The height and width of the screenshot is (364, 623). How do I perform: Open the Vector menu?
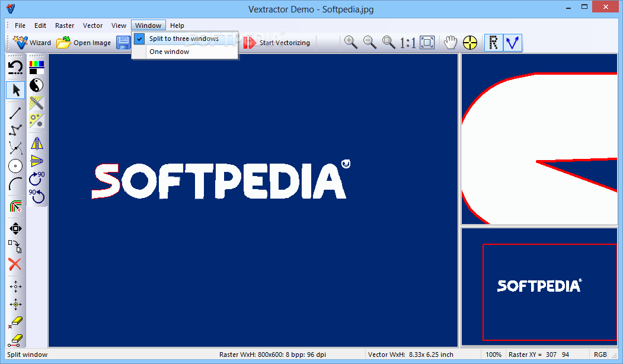point(92,25)
